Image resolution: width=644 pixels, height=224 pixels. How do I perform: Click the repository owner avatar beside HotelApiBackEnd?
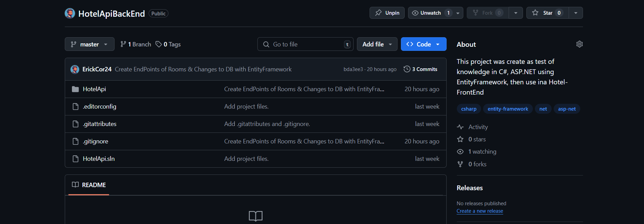point(70,13)
